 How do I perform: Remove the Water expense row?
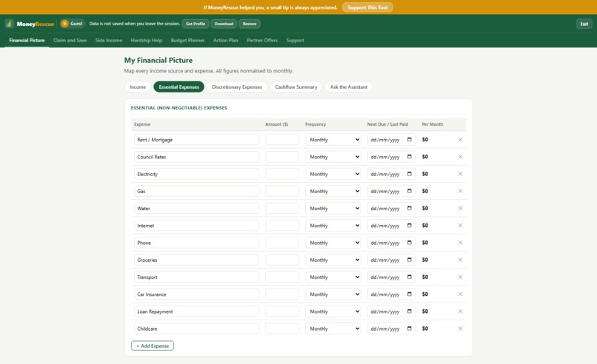(460, 209)
